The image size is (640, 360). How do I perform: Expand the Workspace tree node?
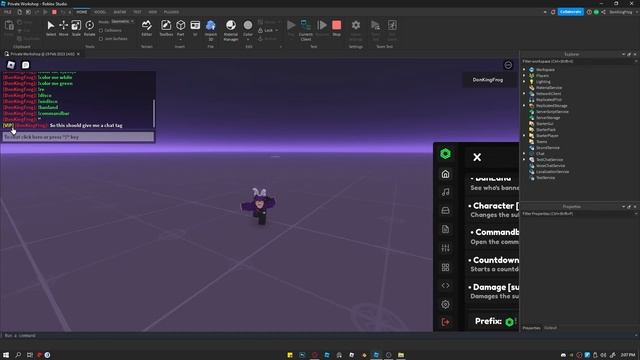[524, 70]
